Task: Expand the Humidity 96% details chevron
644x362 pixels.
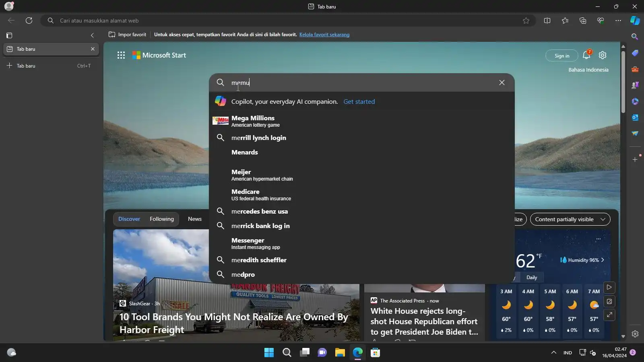Action: 603,260
